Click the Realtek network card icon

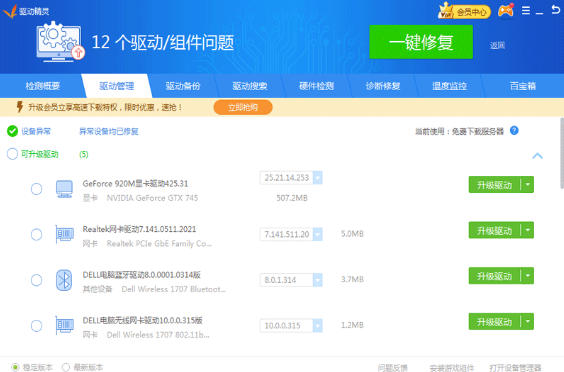(x=64, y=234)
